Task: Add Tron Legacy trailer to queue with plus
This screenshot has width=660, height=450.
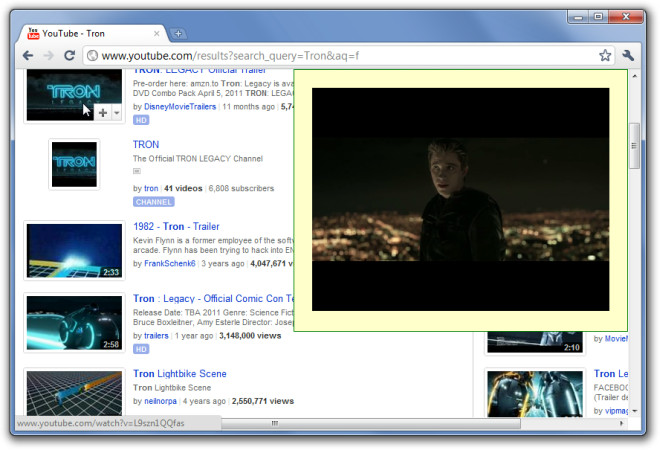Action: click(x=103, y=112)
